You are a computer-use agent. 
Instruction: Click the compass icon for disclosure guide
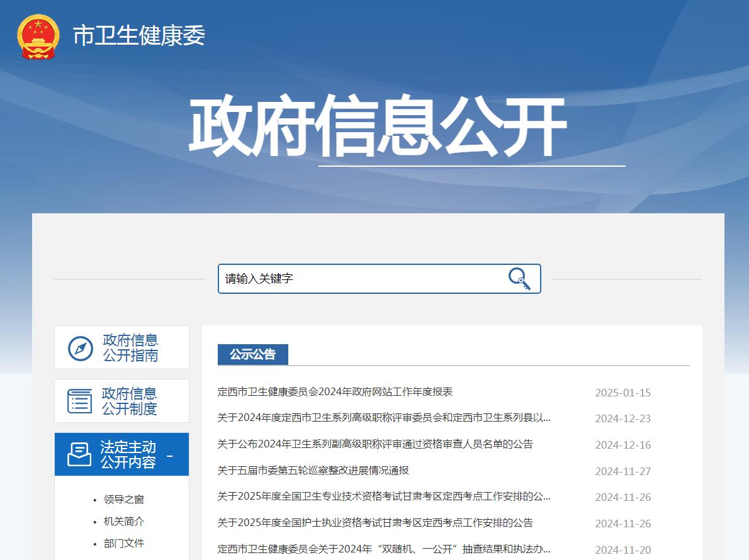pos(81,348)
